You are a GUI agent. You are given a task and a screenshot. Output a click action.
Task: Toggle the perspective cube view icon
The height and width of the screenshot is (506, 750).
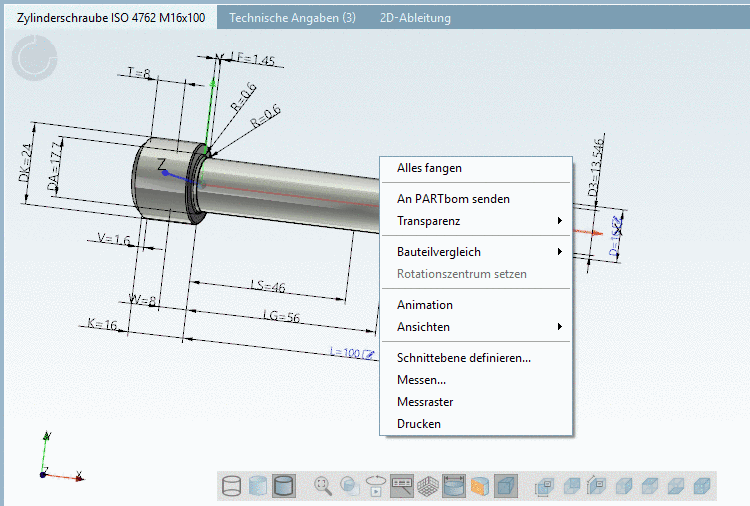click(506, 486)
